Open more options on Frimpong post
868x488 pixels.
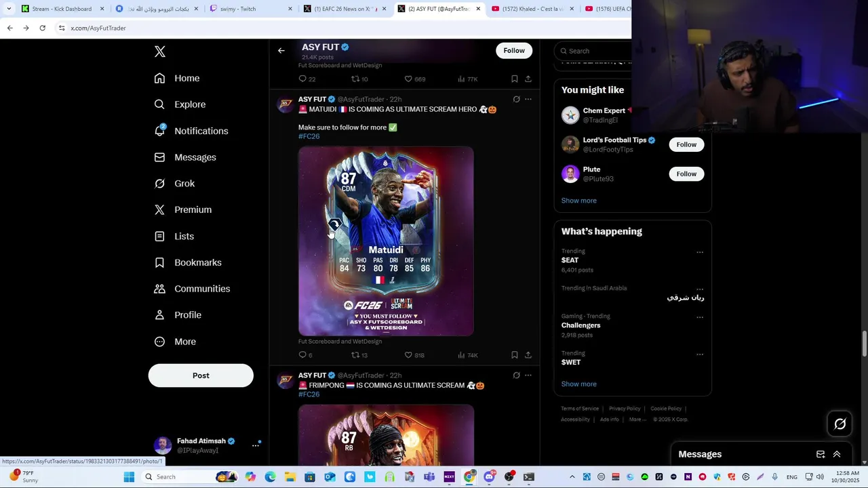coord(528,375)
